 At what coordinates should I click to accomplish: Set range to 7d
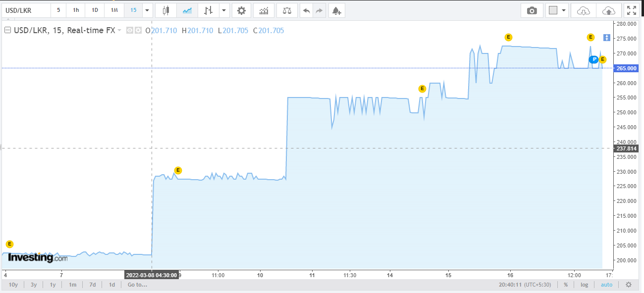(x=93, y=285)
